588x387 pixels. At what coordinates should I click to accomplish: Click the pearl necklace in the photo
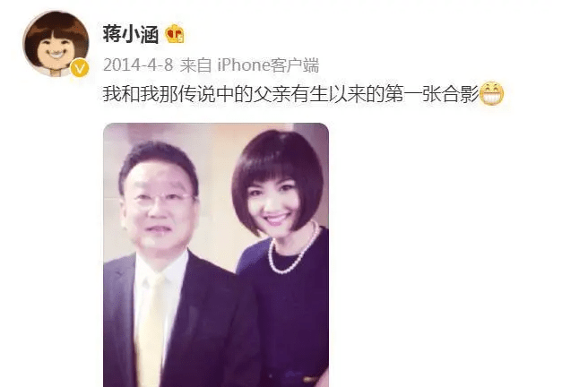point(294,251)
